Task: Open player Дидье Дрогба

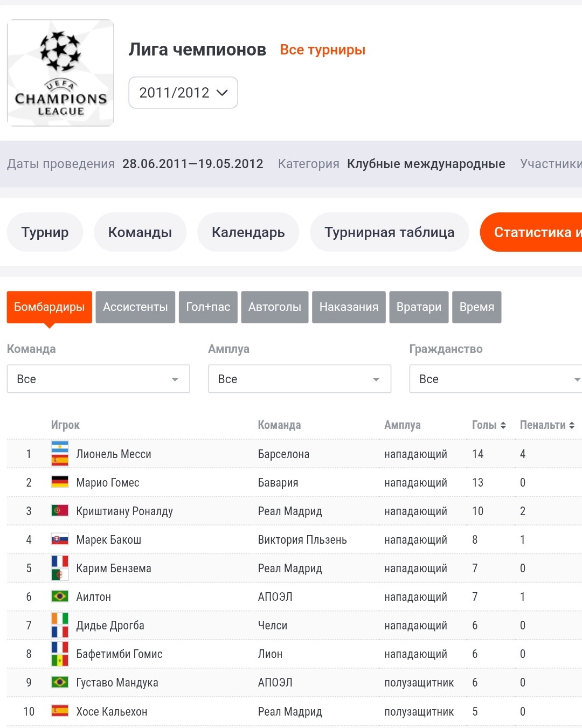Action: point(110,626)
